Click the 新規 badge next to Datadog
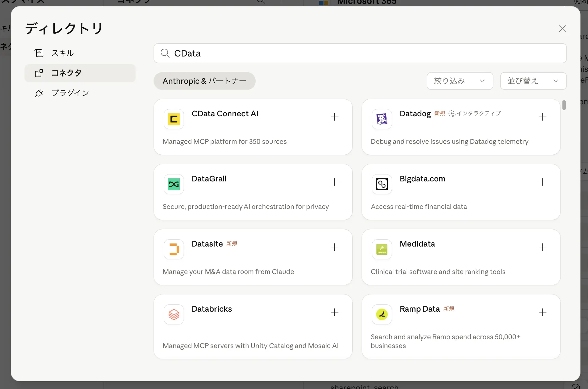This screenshot has height=389, width=588. tap(440, 114)
